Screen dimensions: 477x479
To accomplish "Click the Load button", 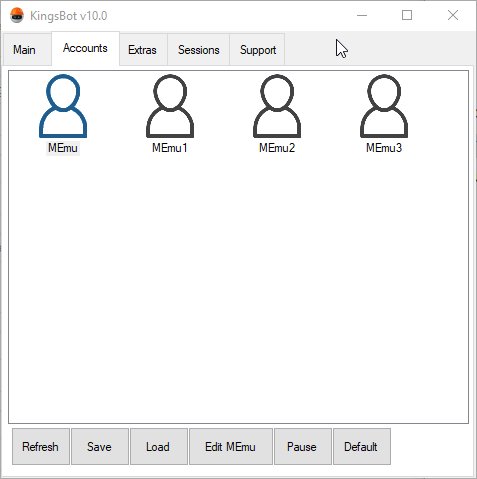I will pyautogui.click(x=159, y=447).
